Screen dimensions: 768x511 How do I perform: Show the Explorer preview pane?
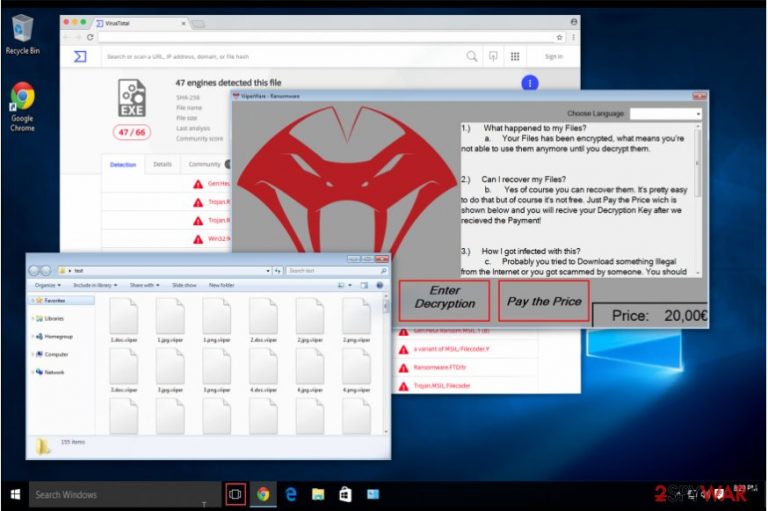click(x=364, y=285)
